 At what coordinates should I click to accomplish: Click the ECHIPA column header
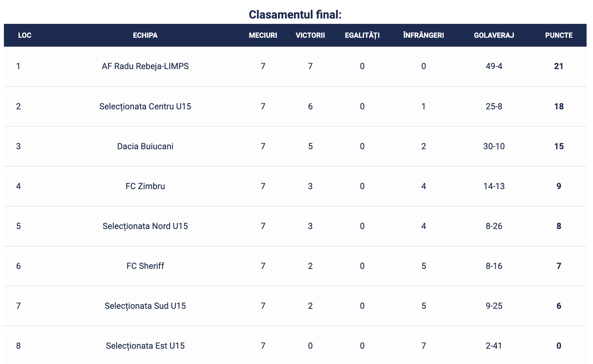pyautogui.click(x=145, y=35)
